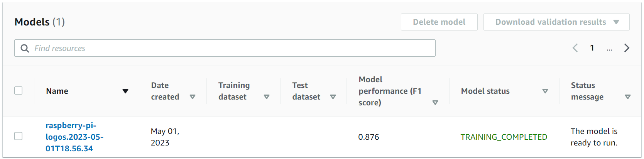Go to next page arrow
The height and width of the screenshot is (159, 644).
click(x=627, y=48)
